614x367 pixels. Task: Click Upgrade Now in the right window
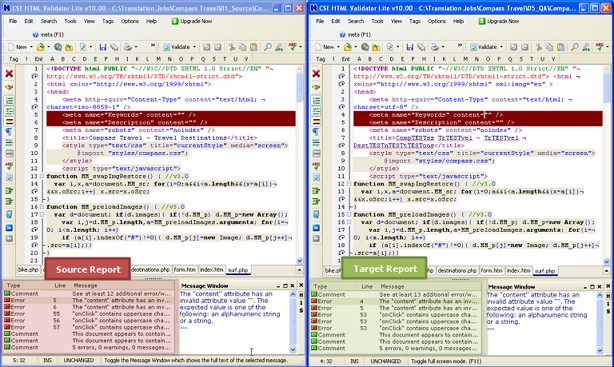[x=499, y=21]
